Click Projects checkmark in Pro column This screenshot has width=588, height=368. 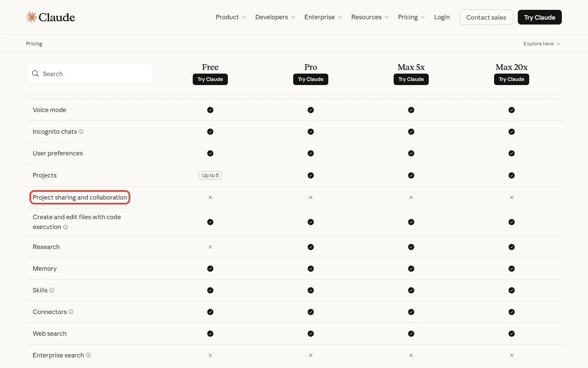[x=311, y=175]
